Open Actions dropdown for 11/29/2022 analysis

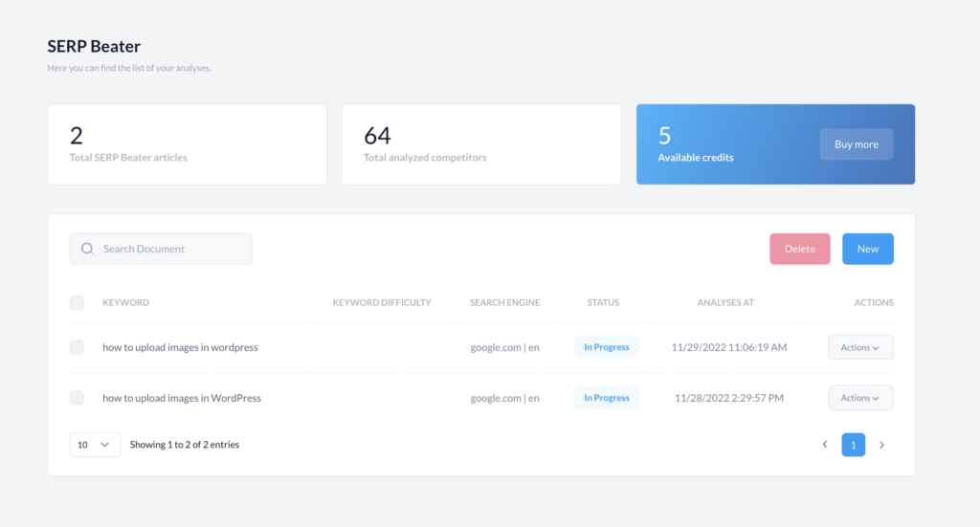click(x=860, y=347)
